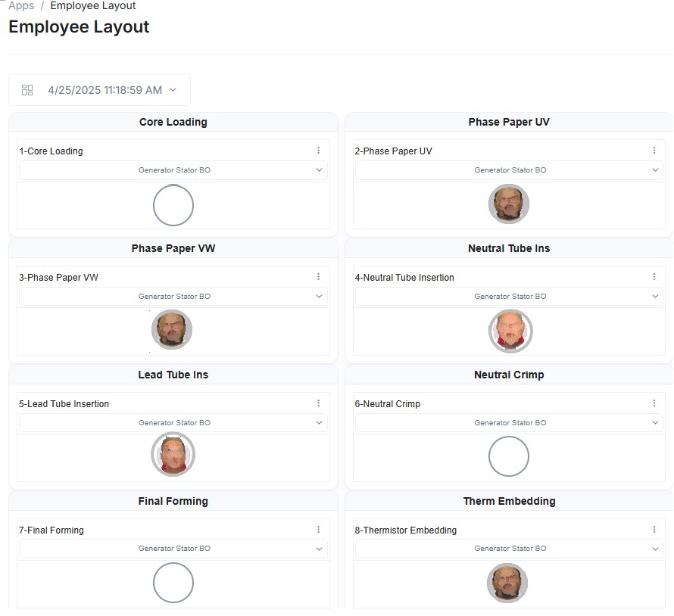Expand the Generator Stator BO list in Thermistor Embedding

654,549
